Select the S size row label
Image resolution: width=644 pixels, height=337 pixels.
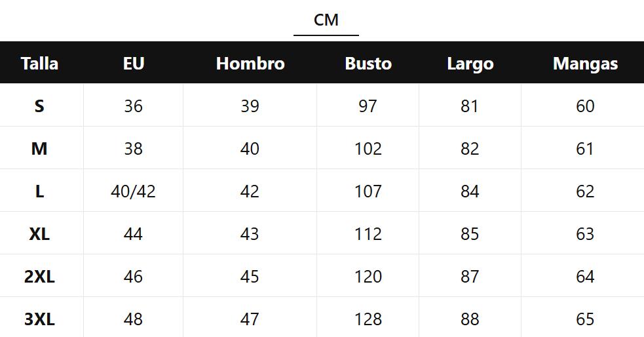(39, 106)
